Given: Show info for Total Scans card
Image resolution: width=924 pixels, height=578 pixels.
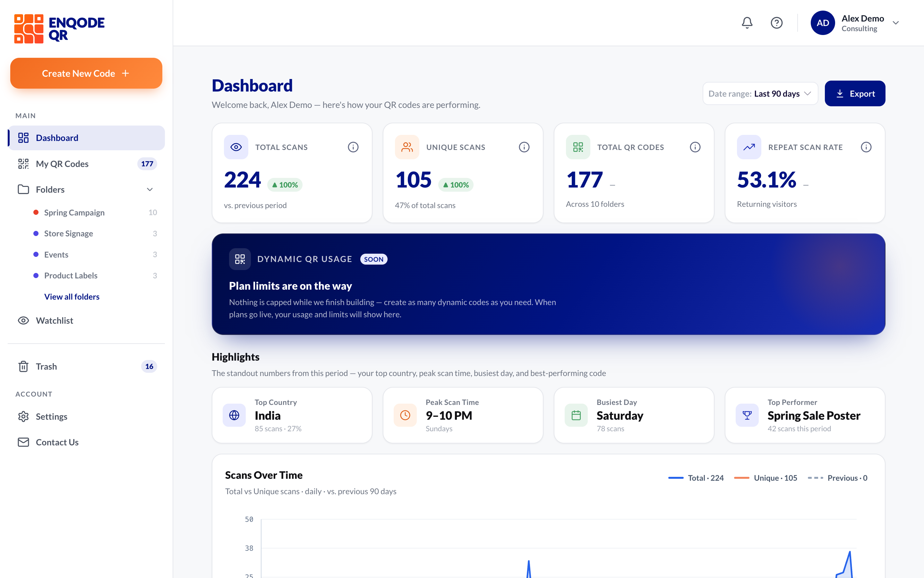Looking at the screenshot, I should tap(353, 147).
